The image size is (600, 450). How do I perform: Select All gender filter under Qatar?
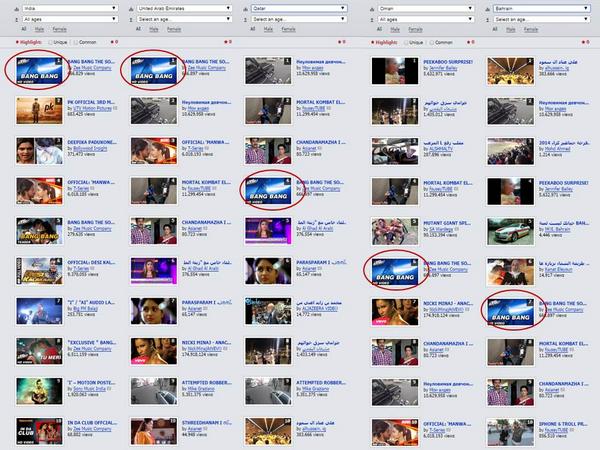pos(253,29)
